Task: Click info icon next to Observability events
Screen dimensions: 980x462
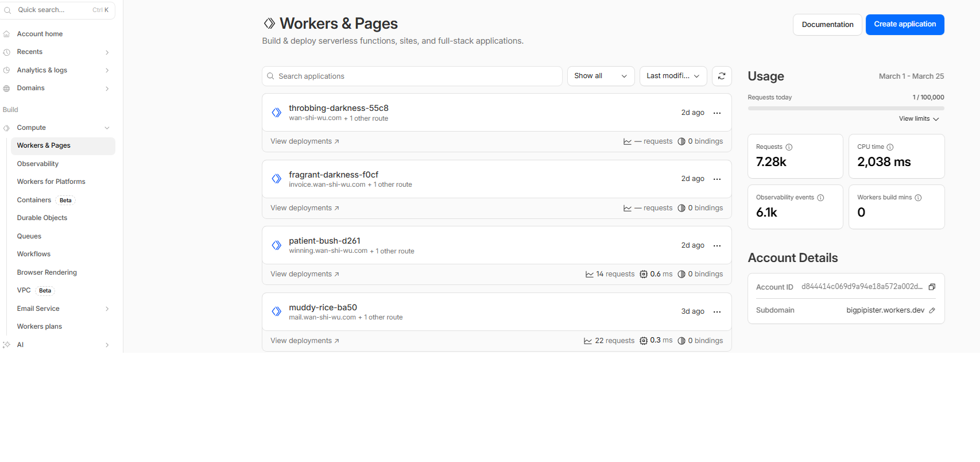Action: tap(820, 198)
